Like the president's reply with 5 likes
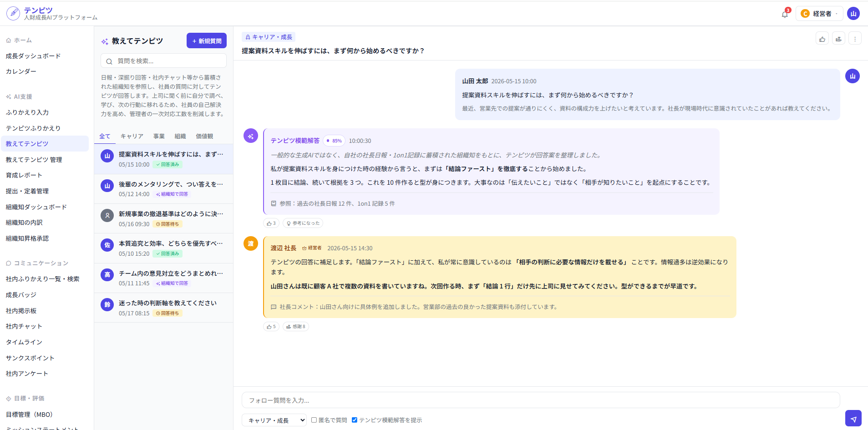This screenshot has width=868, height=430. pyautogui.click(x=271, y=327)
